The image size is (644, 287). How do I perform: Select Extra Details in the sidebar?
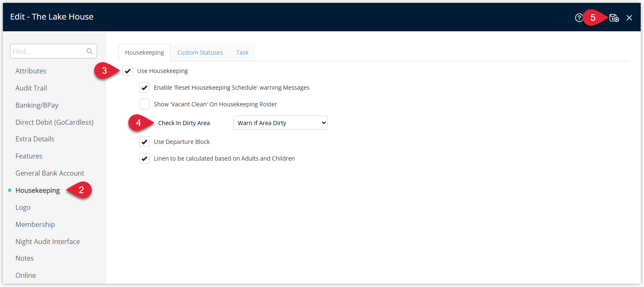click(x=35, y=139)
